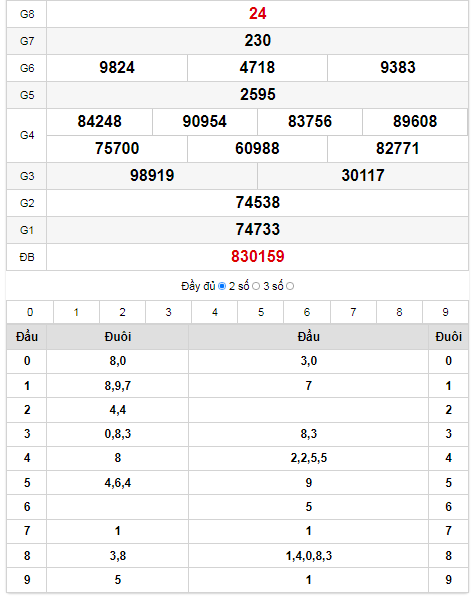
Task: Choose digit 9 filter cell
Action: (x=445, y=312)
